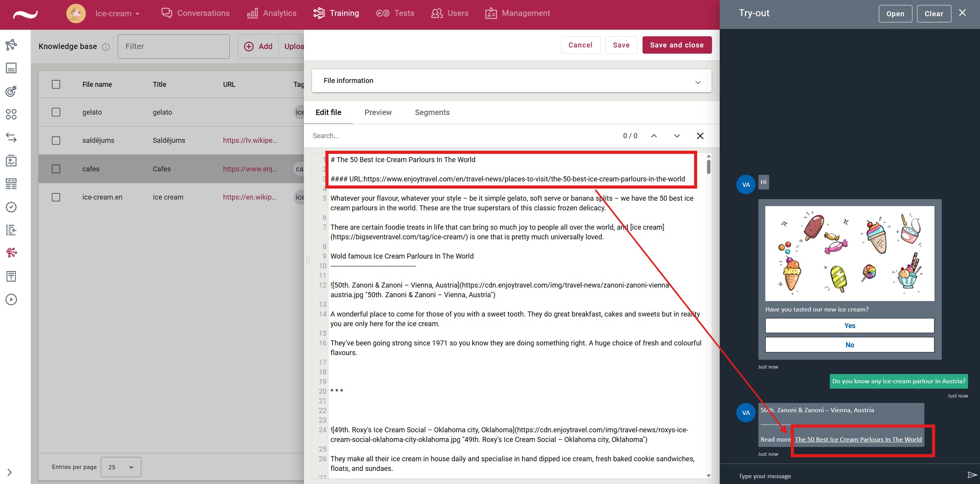Click previous search result arrow

click(654, 136)
